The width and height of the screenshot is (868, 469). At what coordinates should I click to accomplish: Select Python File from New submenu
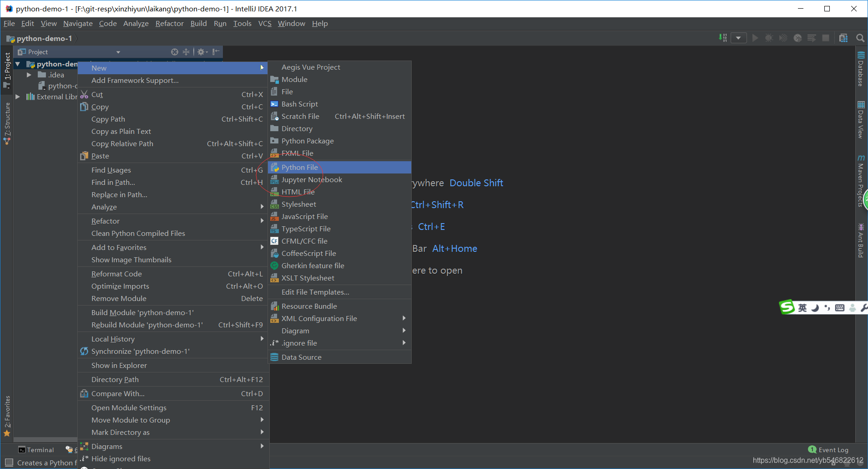click(340, 168)
